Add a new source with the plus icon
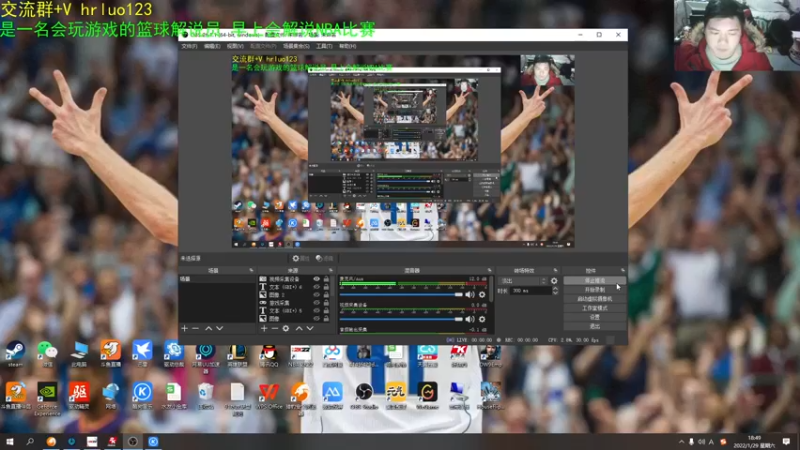 pyautogui.click(x=264, y=329)
